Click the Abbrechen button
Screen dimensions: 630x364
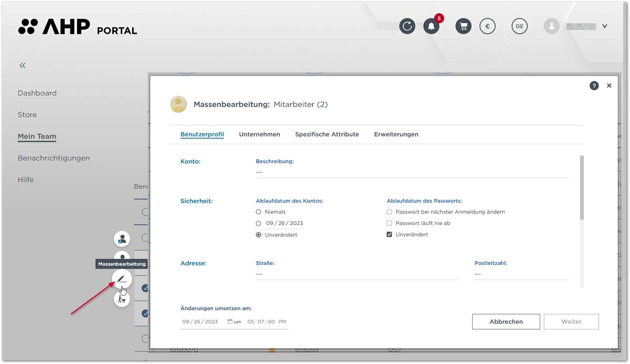(x=506, y=322)
